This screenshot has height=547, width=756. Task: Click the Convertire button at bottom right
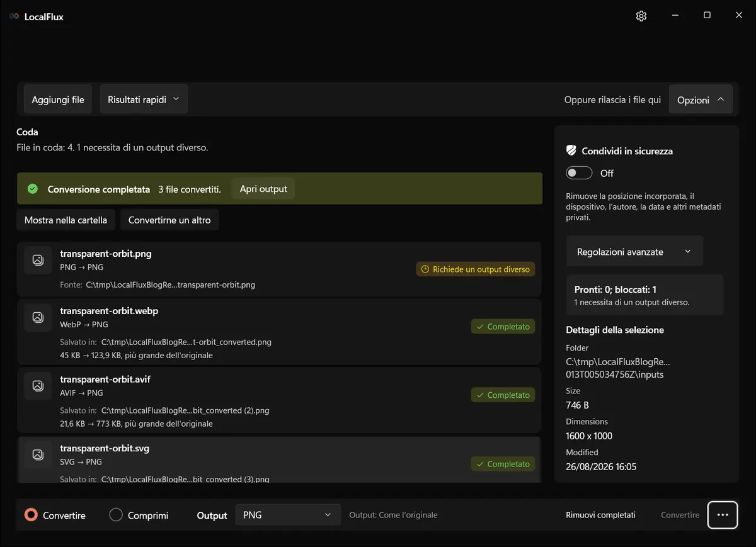point(680,515)
